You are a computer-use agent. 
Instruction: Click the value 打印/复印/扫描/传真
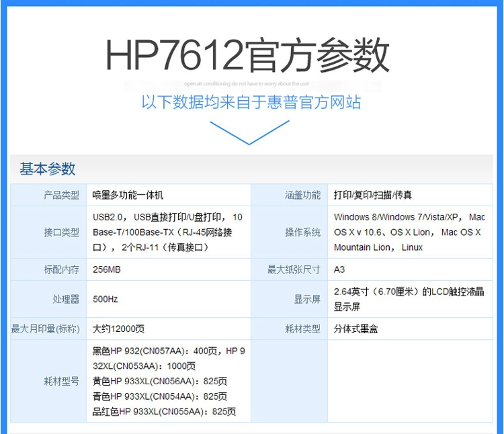pos(373,195)
